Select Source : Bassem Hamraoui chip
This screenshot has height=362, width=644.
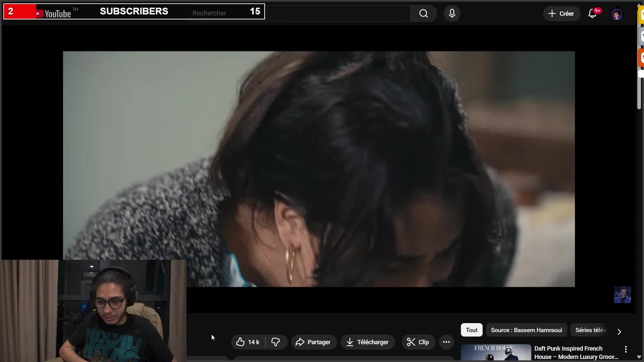pos(526,330)
